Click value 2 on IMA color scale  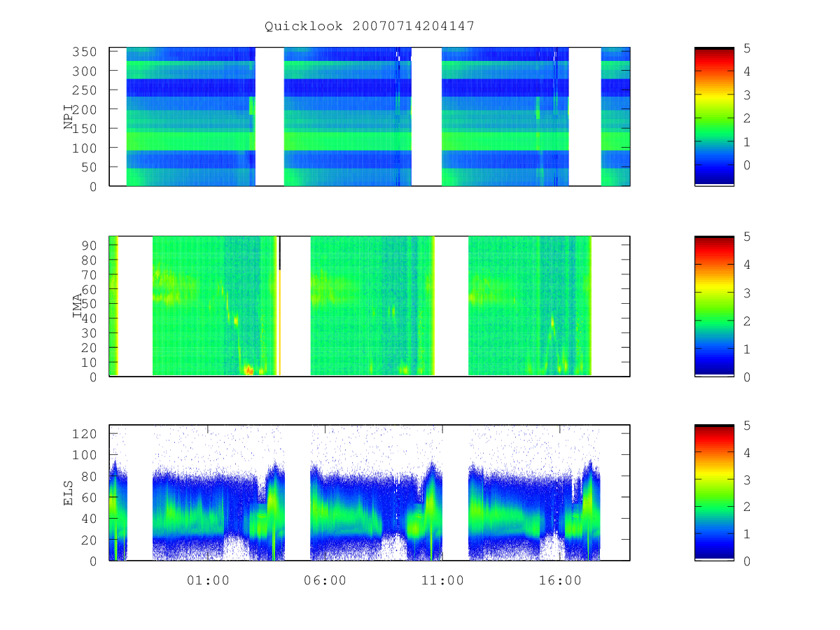click(747, 321)
